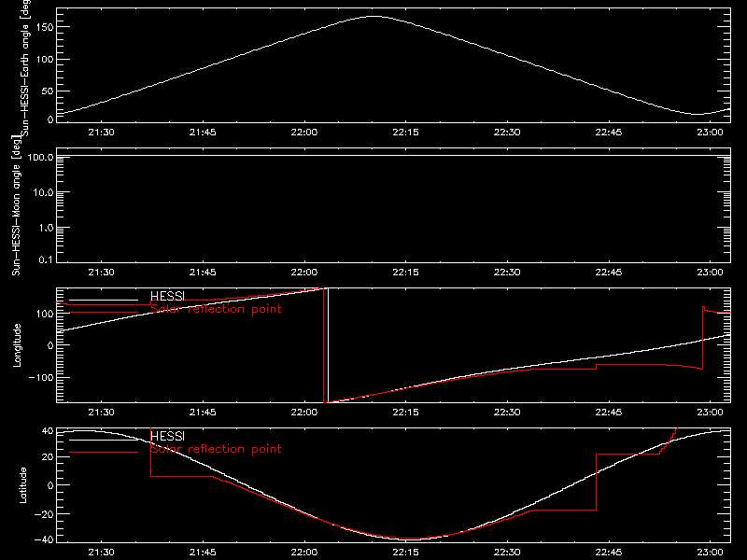
Task: Click the Sun-HESSI-Earth angle [deg] axis title
Action: tap(25, 68)
